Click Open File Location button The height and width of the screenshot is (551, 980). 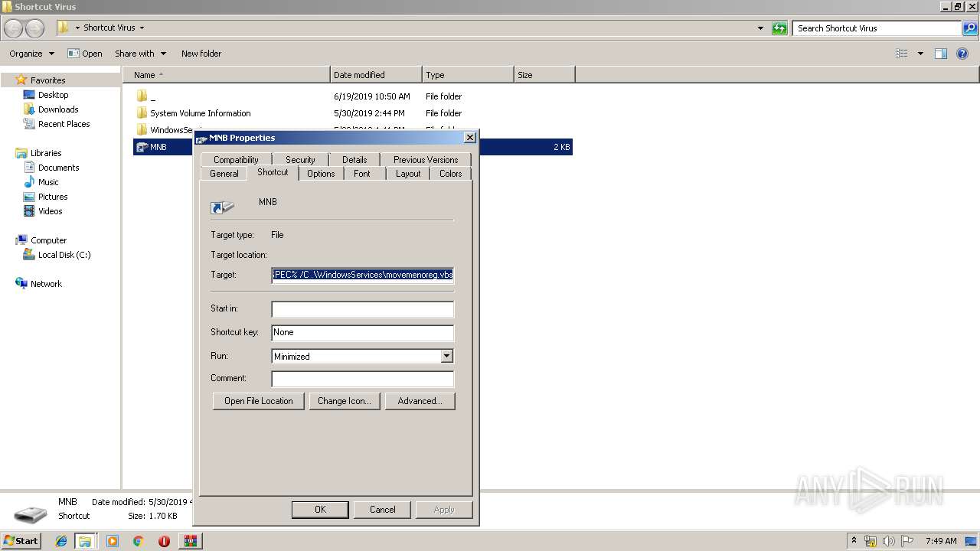[x=259, y=401]
